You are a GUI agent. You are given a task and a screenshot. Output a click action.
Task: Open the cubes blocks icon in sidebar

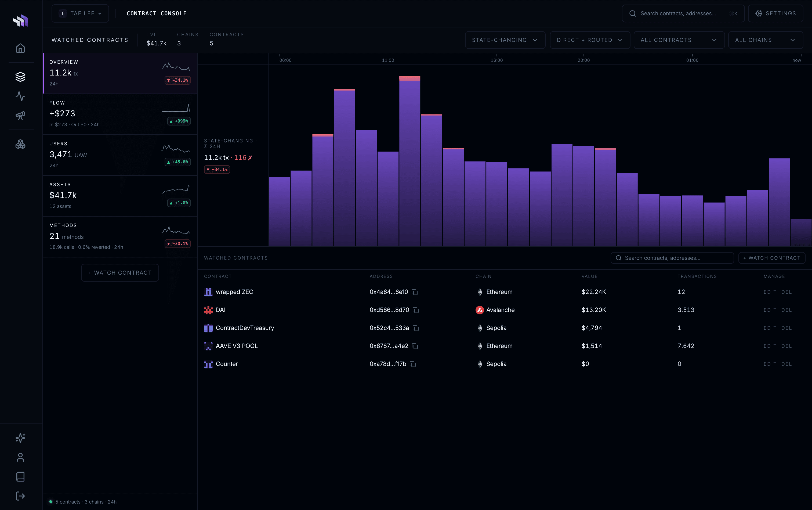click(20, 144)
